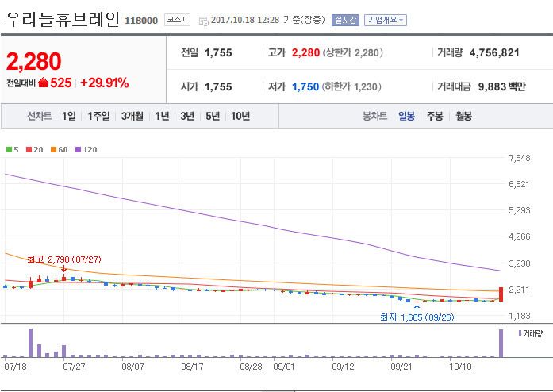Click the 전일 value 1,755
Screen dimensions: 553x392
tap(218, 53)
